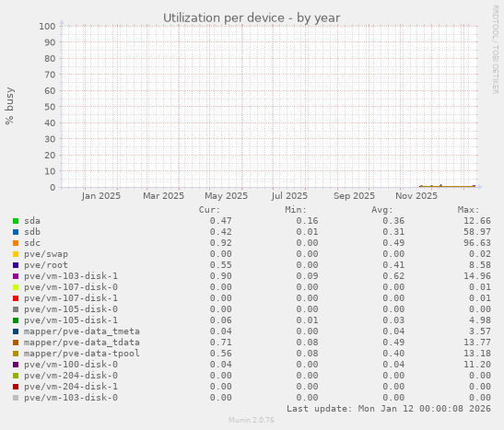Click sdc max value 96.63
The height and width of the screenshot is (430, 504).
[477, 243]
